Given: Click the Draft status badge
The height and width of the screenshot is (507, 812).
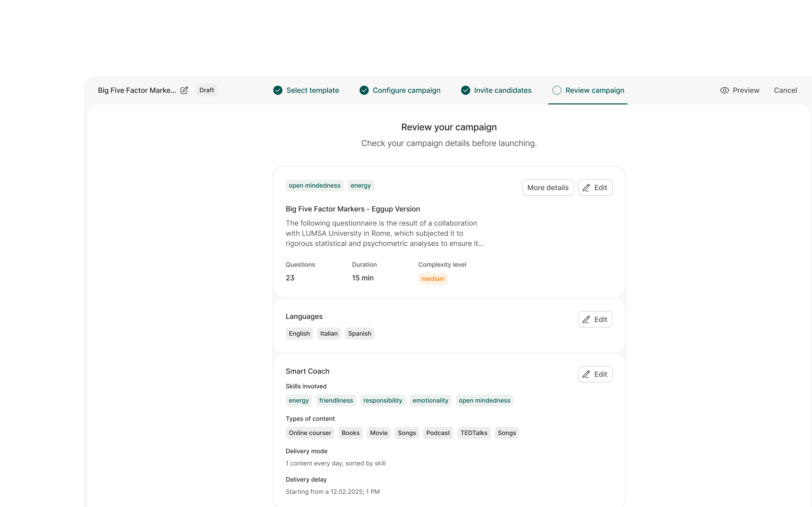Looking at the screenshot, I should pos(206,90).
